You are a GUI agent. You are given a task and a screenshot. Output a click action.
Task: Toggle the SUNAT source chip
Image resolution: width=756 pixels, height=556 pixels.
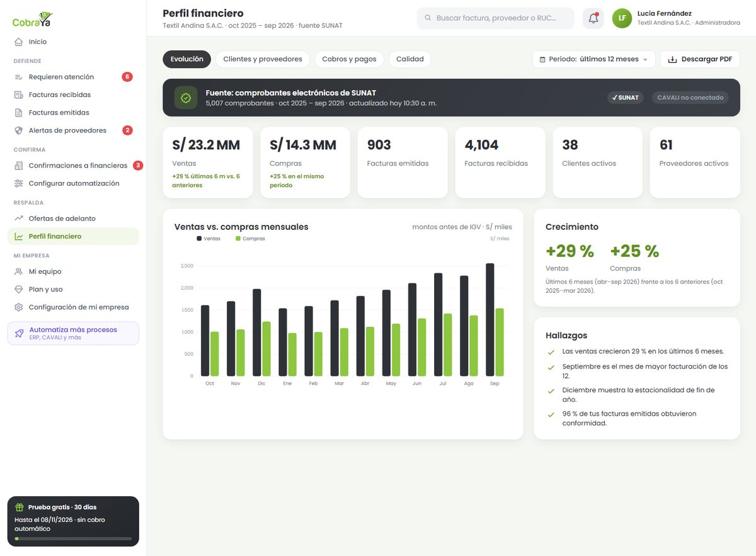coord(625,98)
